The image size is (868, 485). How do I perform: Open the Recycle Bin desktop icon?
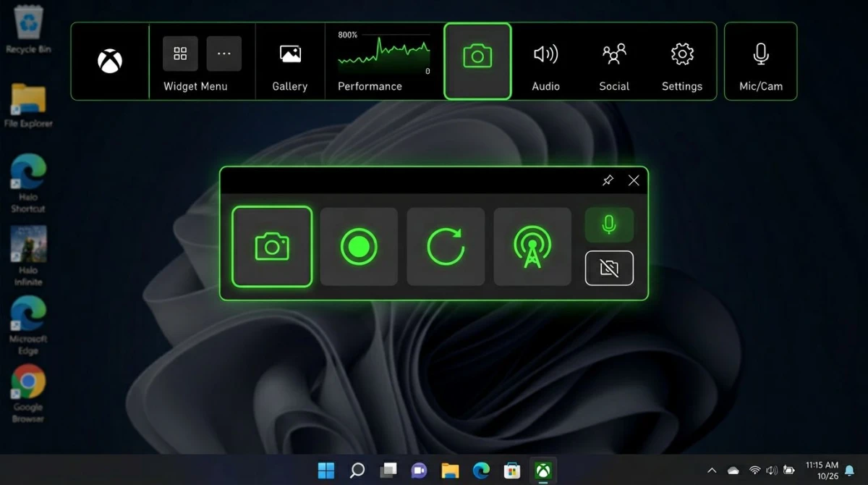pos(29,29)
